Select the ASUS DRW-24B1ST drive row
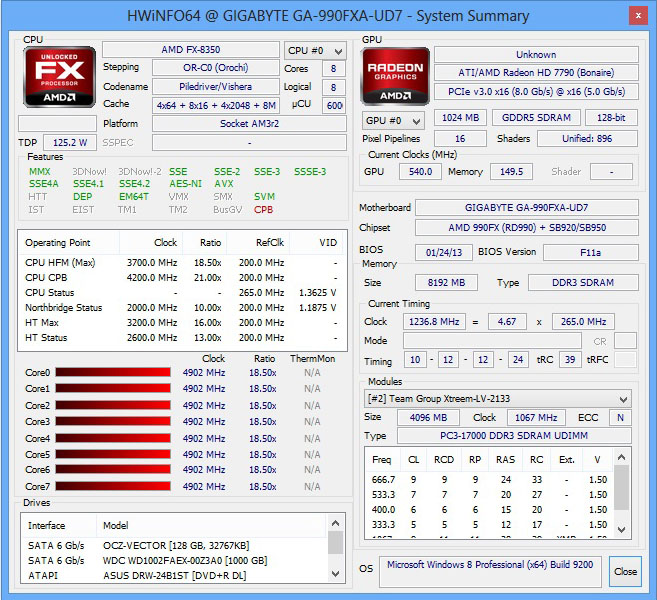Image resolution: width=657 pixels, height=600 pixels. point(175,575)
